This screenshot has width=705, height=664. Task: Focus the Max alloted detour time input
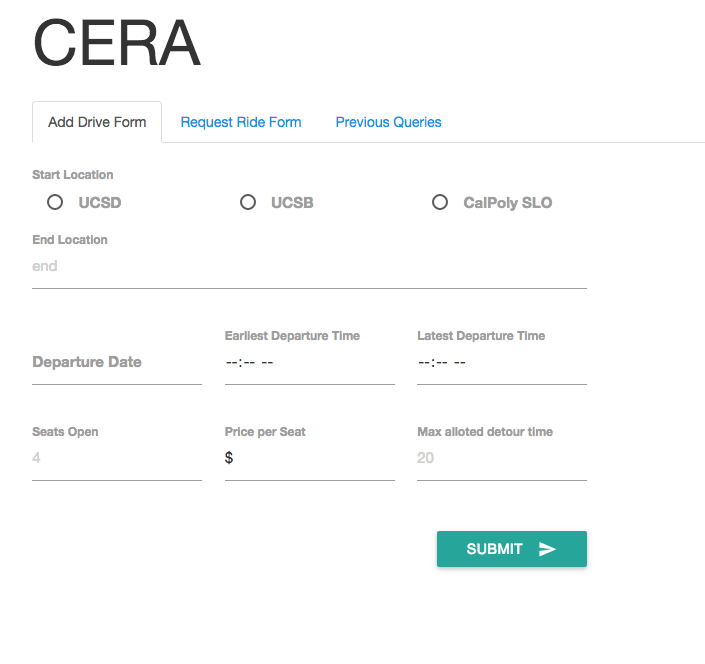pos(502,458)
